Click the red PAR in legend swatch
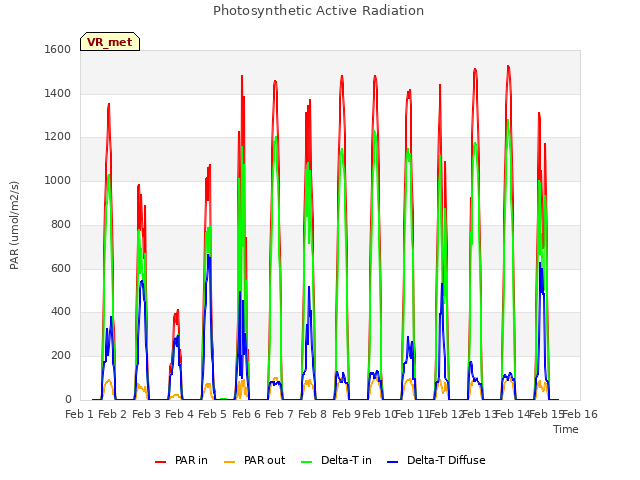Viewport: 640px width, 480px height. coord(161,462)
